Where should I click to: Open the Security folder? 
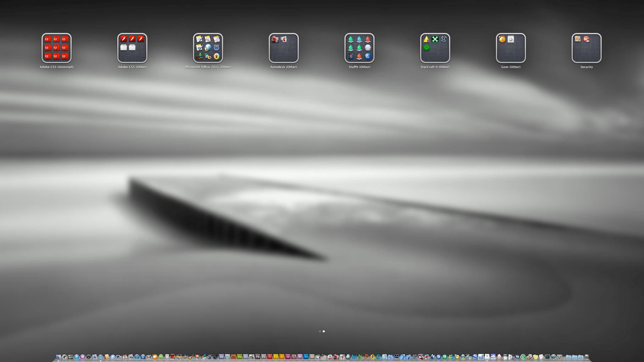(586, 48)
